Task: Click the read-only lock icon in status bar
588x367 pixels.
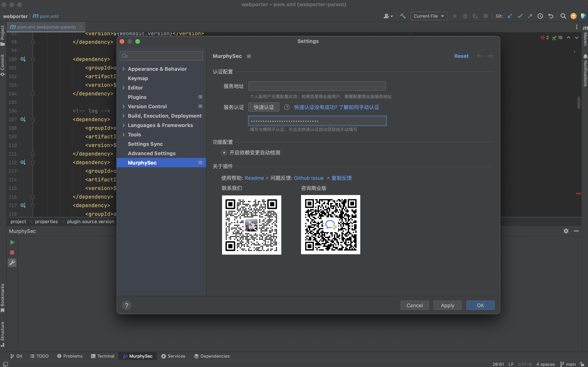Action: (582, 364)
